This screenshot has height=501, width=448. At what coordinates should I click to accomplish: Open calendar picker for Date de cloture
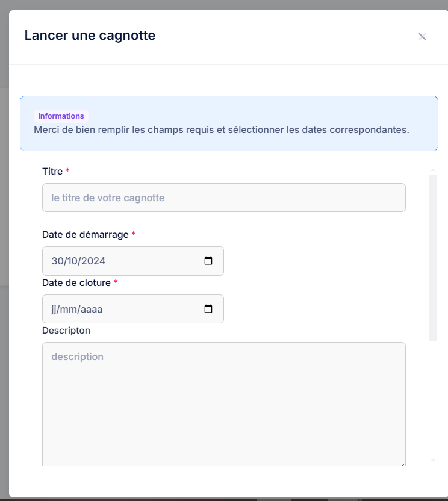pos(208,309)
